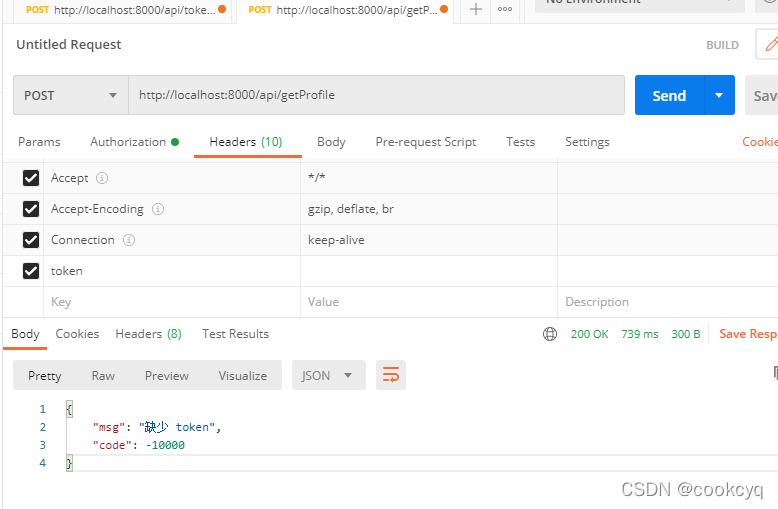Click the Save button next to Send
Screen dimensions: 778x509
tap(762, 95)
